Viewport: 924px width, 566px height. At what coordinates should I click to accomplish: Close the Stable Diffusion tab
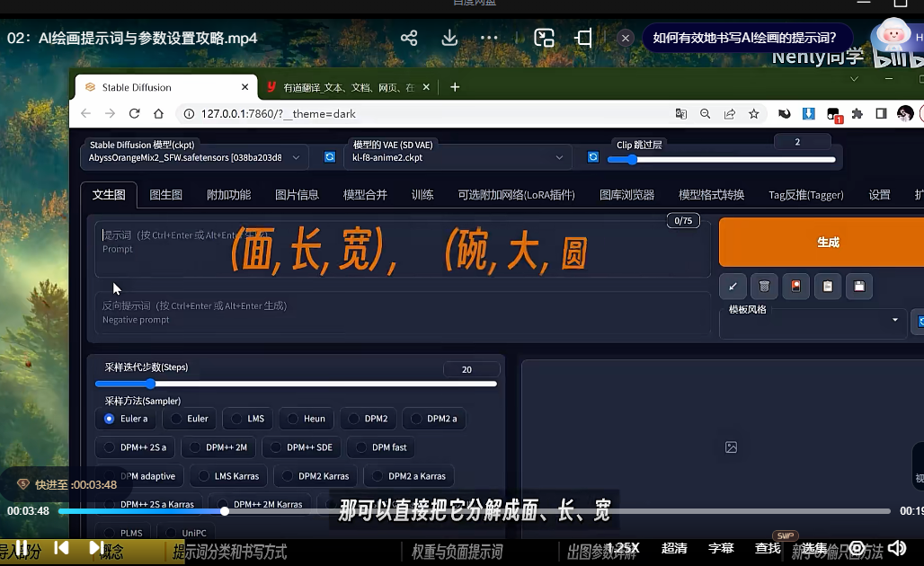click(x=245, y=87)
